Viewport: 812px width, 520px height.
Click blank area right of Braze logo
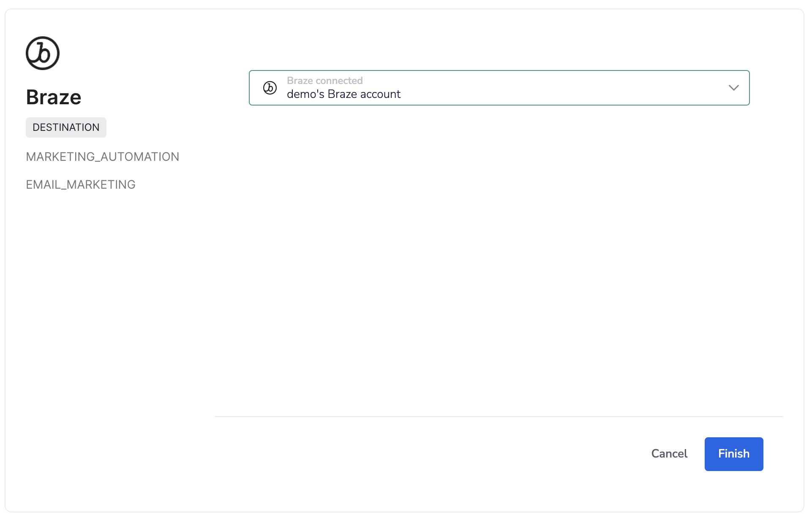[x=139, y=53]
